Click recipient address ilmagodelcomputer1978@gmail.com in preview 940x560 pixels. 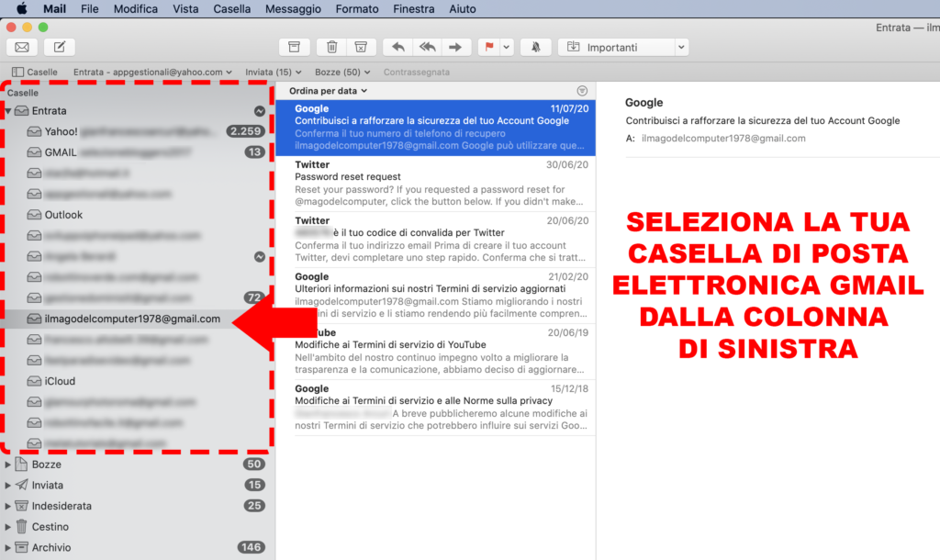[723, 139]
